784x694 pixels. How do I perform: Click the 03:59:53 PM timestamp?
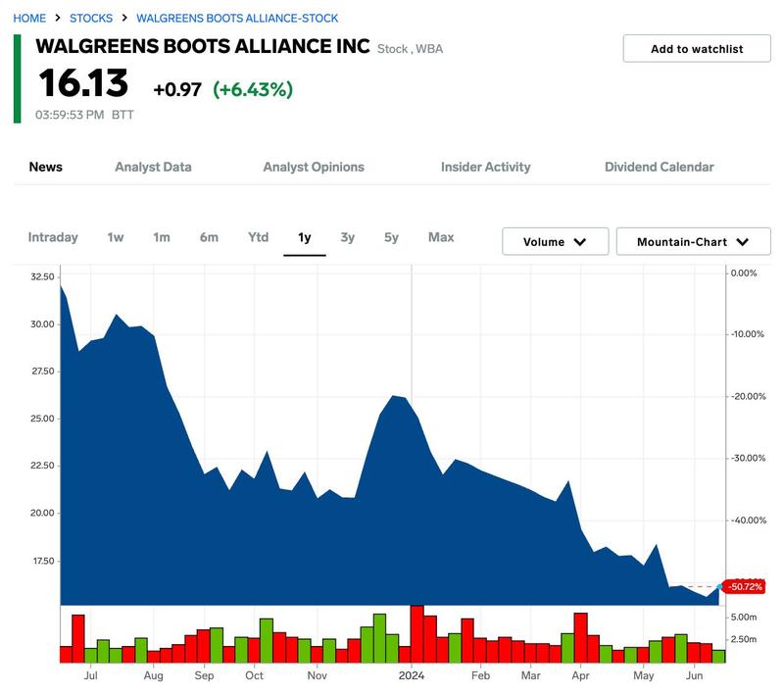70,115
